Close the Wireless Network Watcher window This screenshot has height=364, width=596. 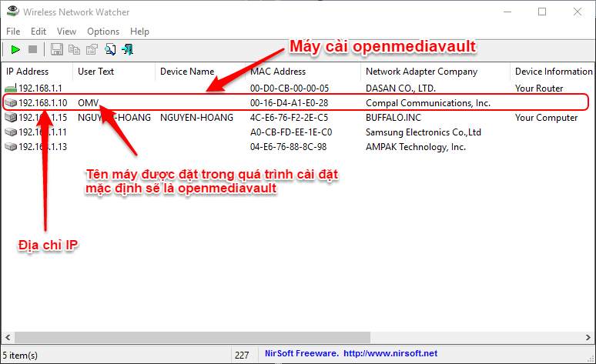pos(578,12)
